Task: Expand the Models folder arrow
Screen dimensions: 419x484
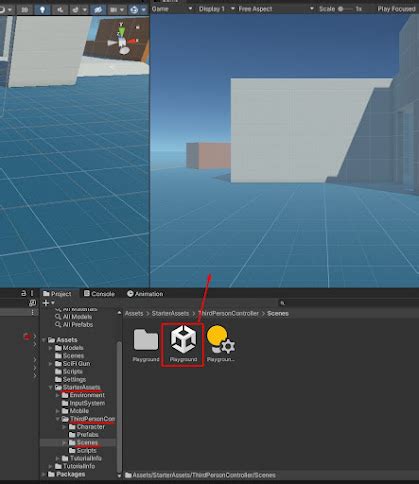Action: [51, 348]
